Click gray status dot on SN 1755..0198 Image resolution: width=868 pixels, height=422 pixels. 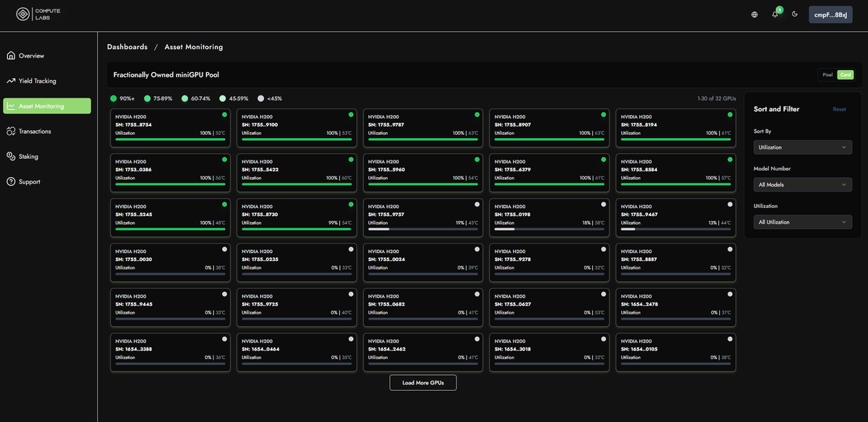(x=603, y=204)
